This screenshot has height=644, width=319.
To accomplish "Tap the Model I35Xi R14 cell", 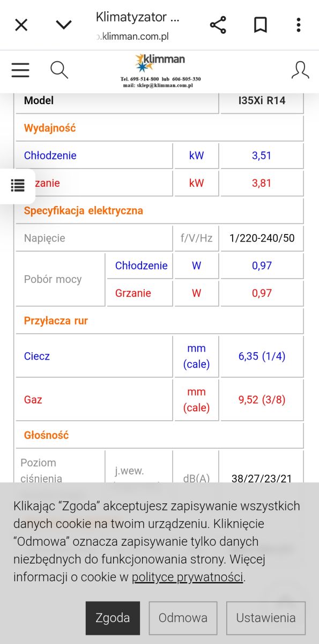I will 262,101.
